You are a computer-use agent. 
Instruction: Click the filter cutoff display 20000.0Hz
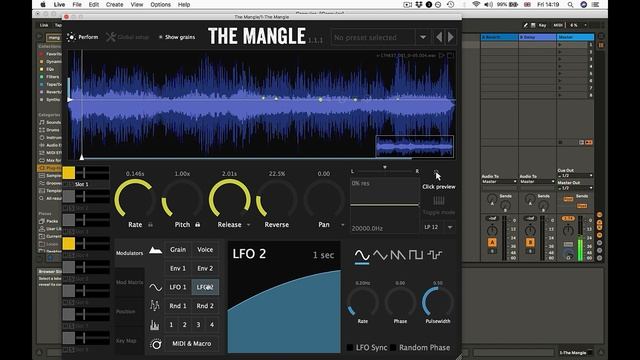coord(367,229)
